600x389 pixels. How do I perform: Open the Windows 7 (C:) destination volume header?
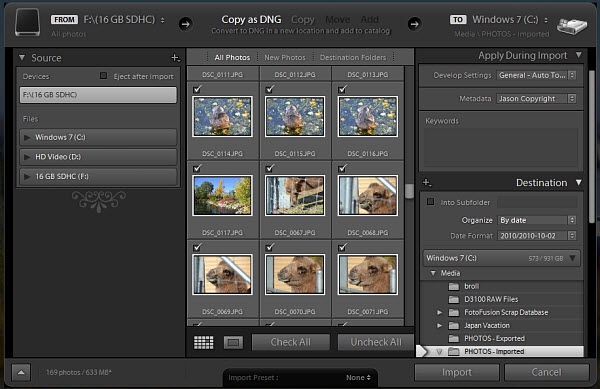click(x=502, y=258)
